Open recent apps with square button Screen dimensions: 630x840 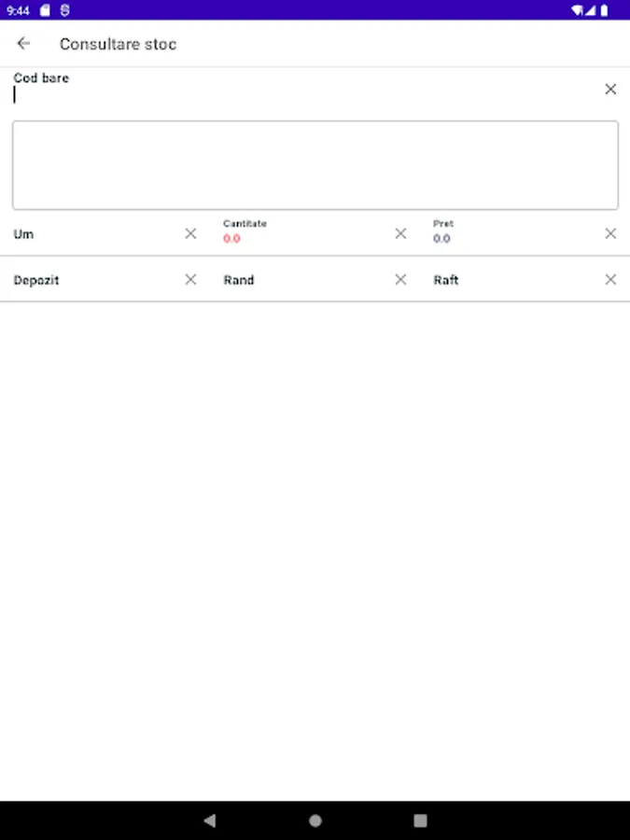point(420,820)
